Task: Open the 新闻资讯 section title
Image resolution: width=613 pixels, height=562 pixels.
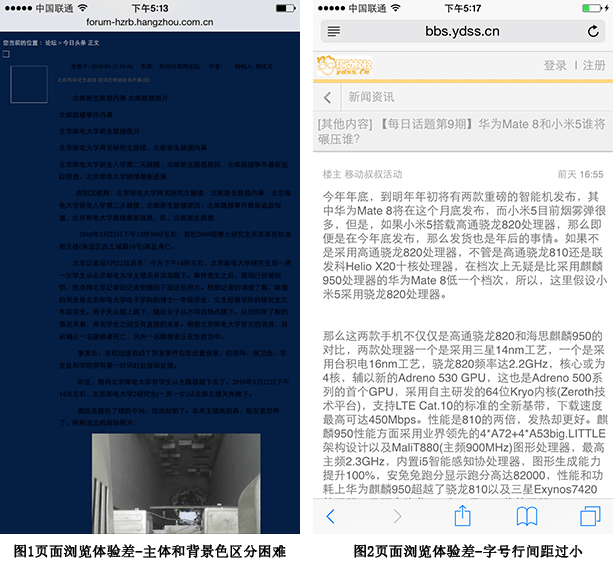Action: coord(371,97)
